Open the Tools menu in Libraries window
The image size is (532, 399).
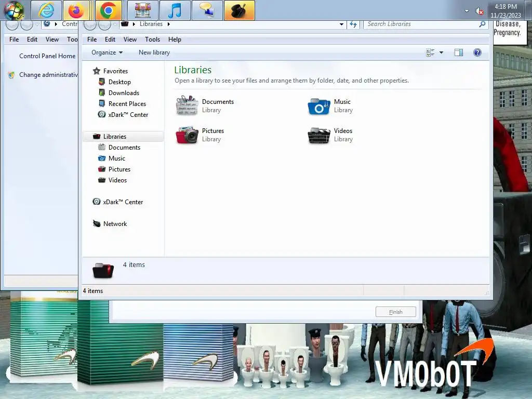pyautogui.click(x=152, y=39)
